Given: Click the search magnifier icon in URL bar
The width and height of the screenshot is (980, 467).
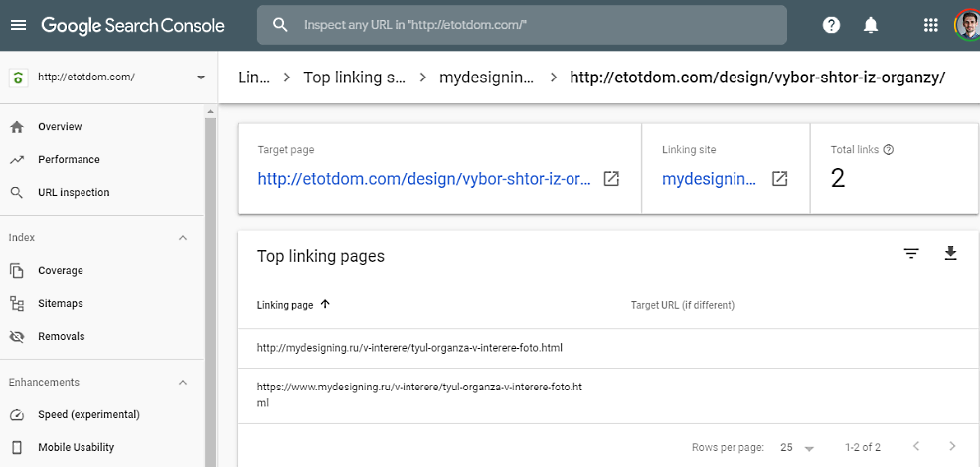Looking at the screenshot, I should click(x=281, y=25).
